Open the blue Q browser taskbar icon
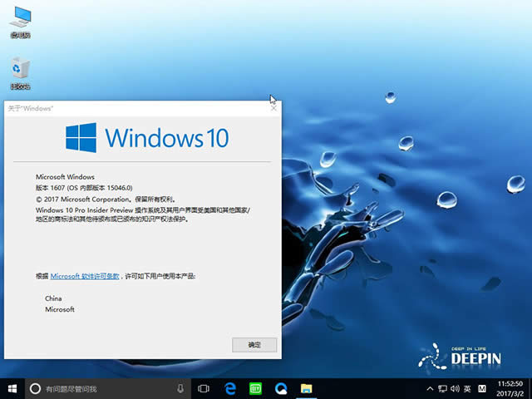The image size is (532, 399). 281,388
